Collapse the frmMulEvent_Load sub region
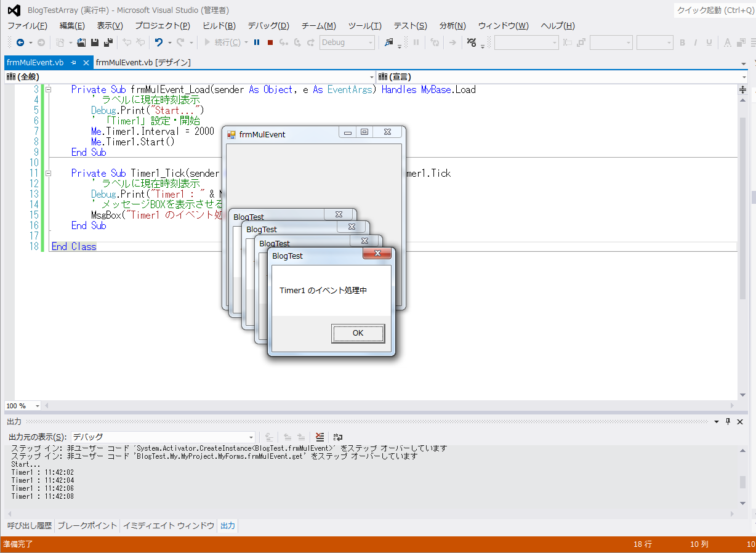The height and width of the screenshot is (553, 756). coord(49,90)
